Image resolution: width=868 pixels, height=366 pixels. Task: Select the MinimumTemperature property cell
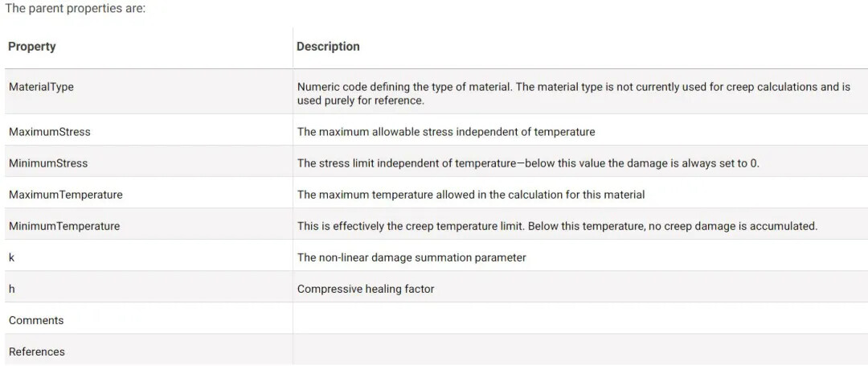coord(64,226)
